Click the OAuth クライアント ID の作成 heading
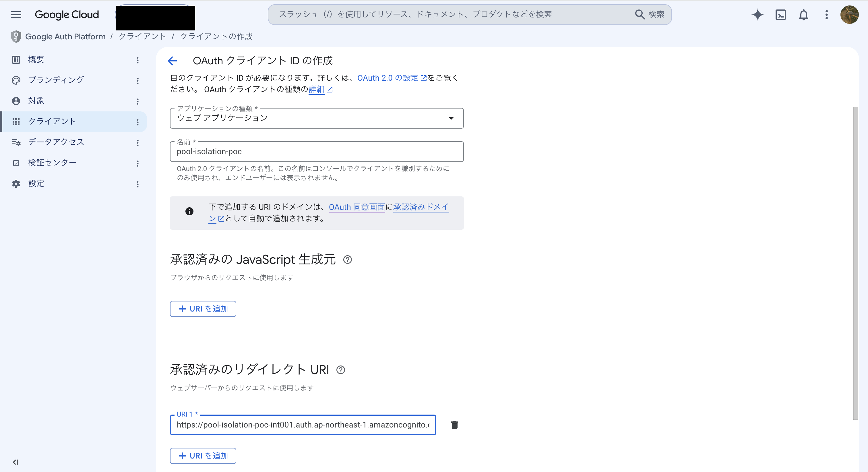868x472 pixels. pos(262,61)
